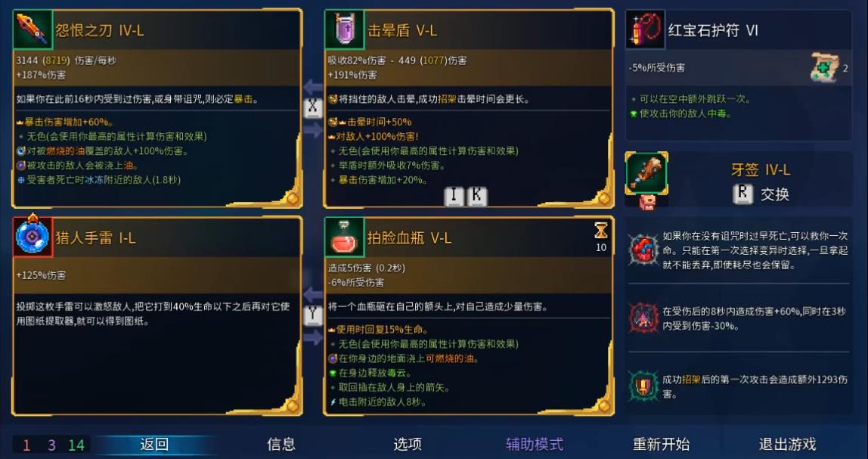This screenshot has width=868, height=459.
Task: Click the X key swap prompt
Action: coord(313,107)
